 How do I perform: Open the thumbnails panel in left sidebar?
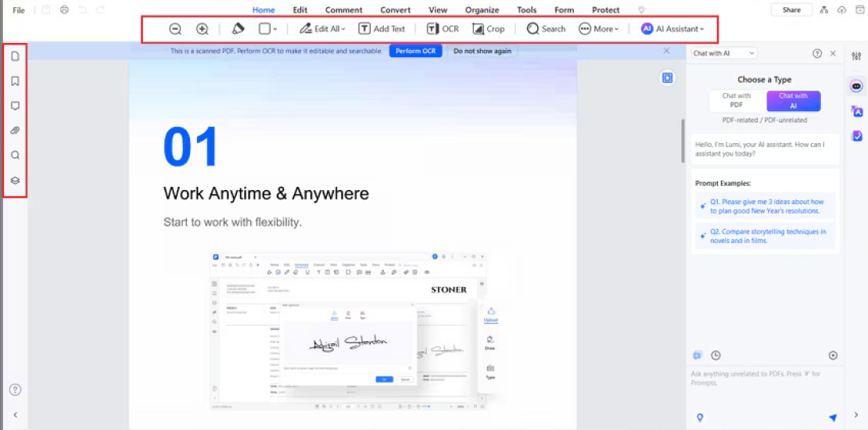point(16,56)
